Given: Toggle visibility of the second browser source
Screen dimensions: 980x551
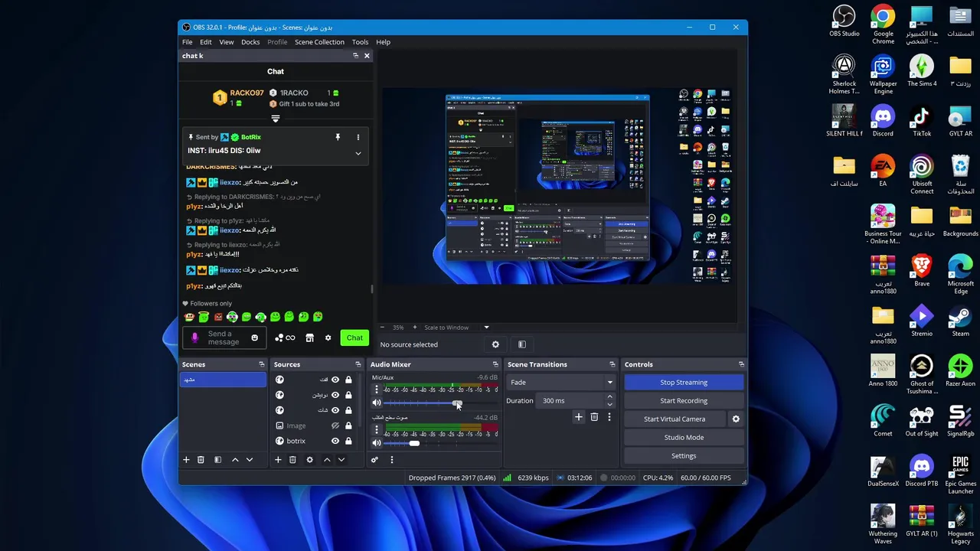Looking at the screenshot, I should coord(335,395).
